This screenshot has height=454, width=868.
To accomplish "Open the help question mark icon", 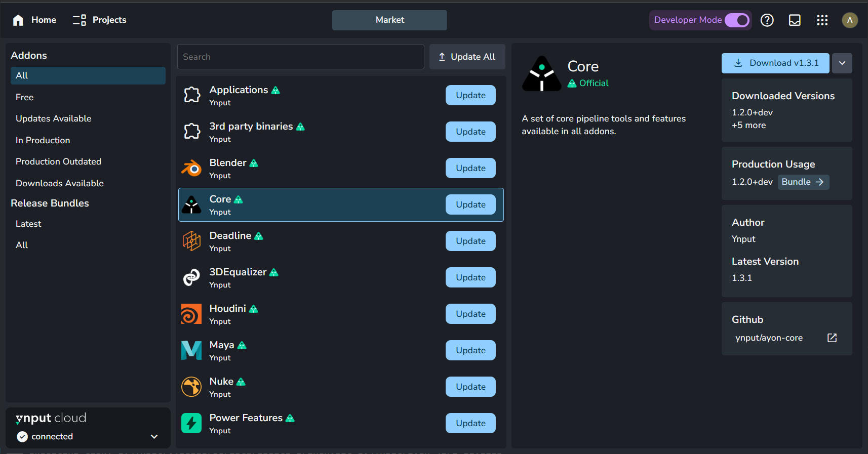I will tap(767, 20).
